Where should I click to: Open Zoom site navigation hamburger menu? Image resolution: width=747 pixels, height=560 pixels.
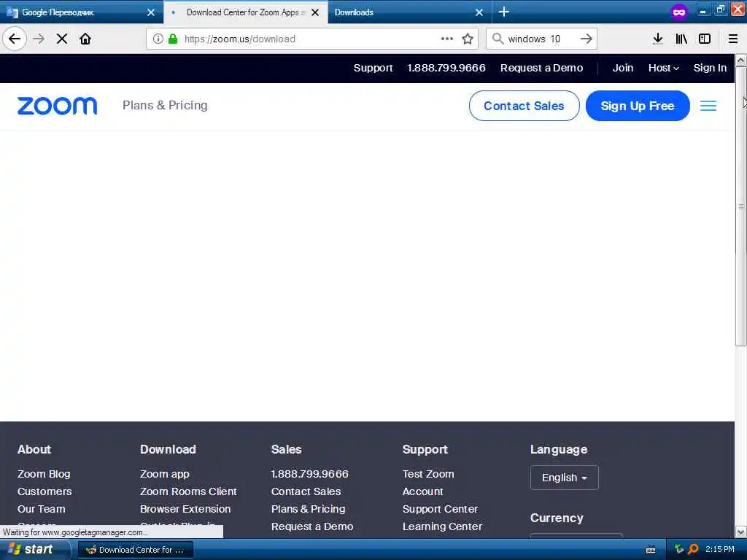pyautogui.click(x=708, y=106)
